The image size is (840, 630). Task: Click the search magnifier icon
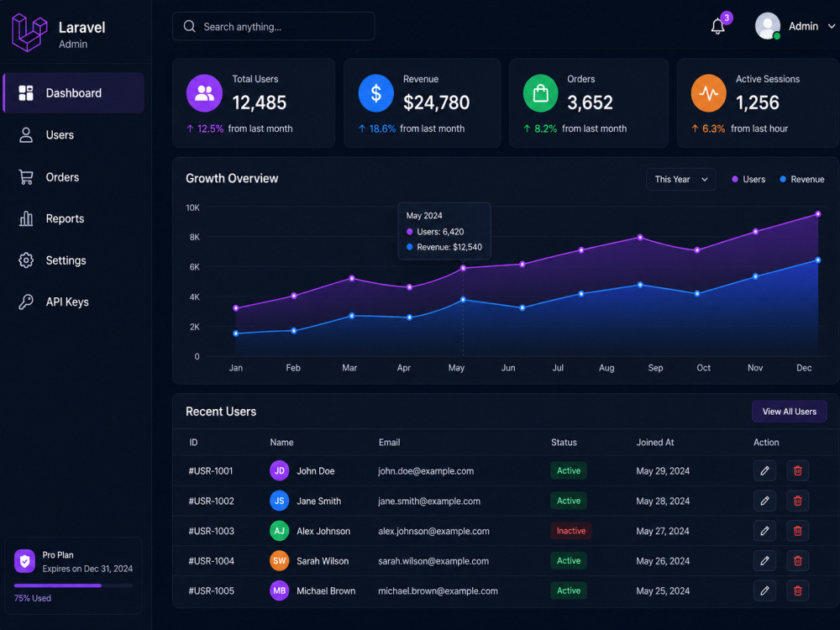pos(189,26)
